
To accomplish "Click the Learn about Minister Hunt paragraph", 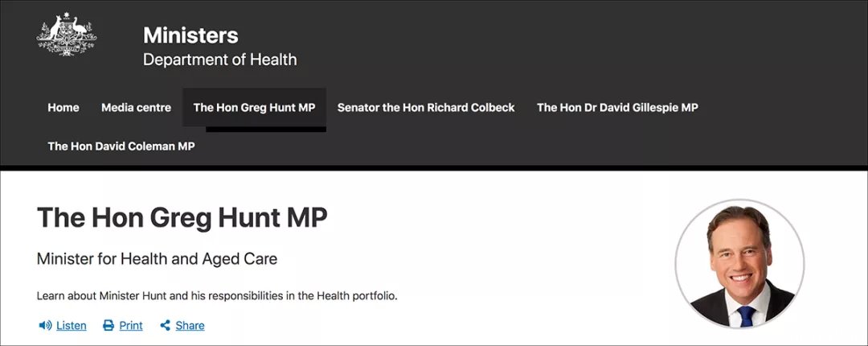I will point(217,295).
